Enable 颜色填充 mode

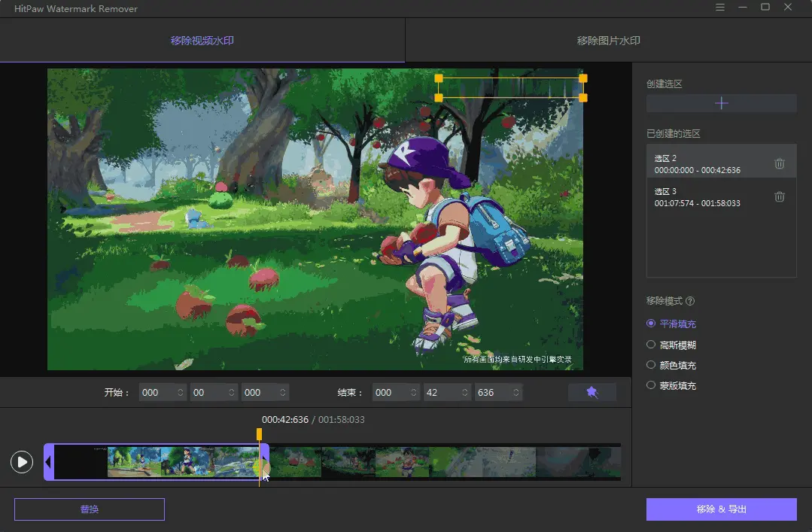[x=650, y=364]
